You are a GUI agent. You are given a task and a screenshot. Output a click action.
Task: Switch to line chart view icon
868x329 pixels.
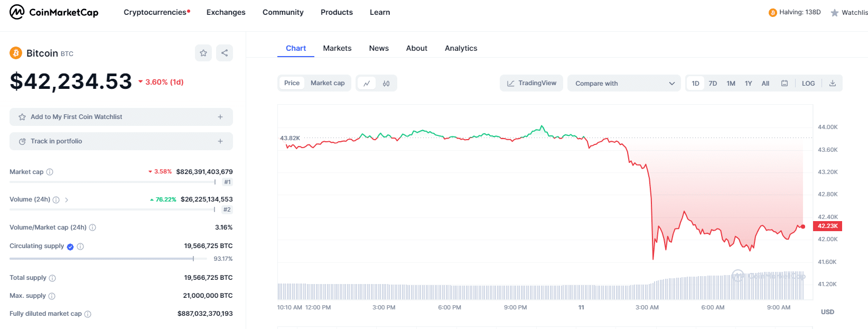click(367, 84)
